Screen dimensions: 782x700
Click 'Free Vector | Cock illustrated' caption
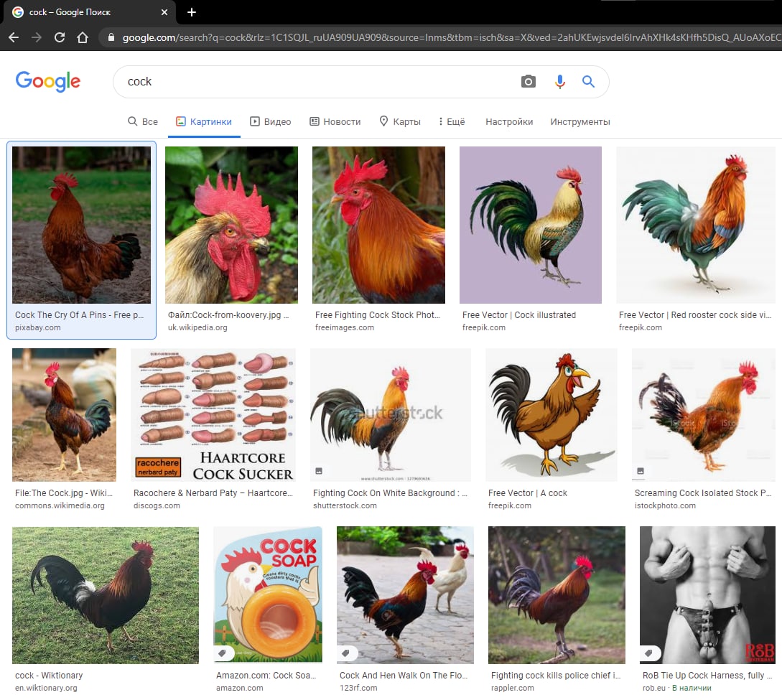click(x=518, y=315)
